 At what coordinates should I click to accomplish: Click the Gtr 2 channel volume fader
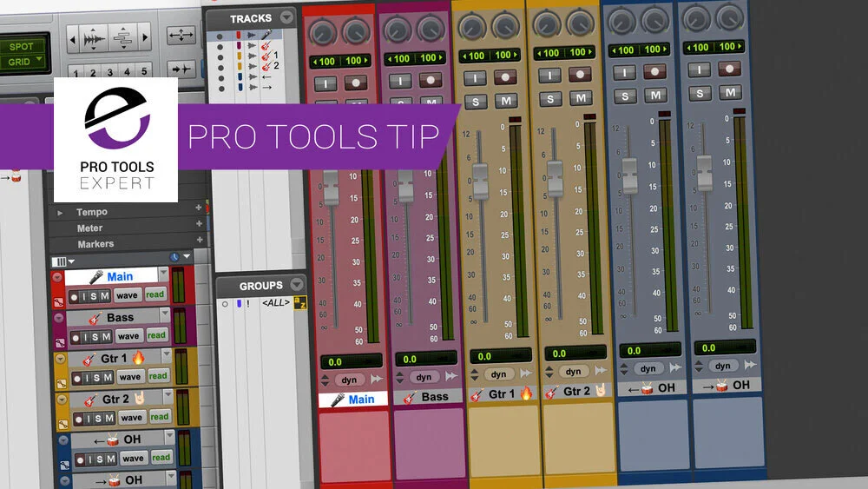[x=555, y=179]
